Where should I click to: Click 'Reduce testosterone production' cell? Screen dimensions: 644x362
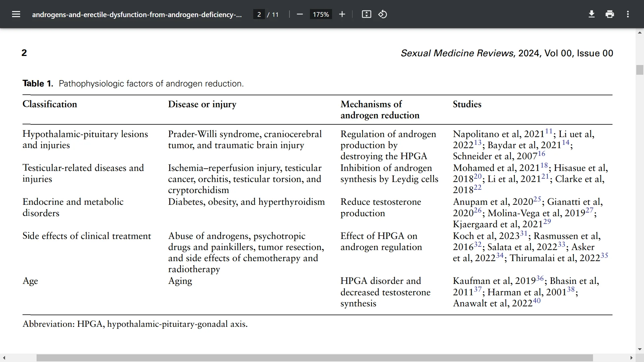point(381,207)
